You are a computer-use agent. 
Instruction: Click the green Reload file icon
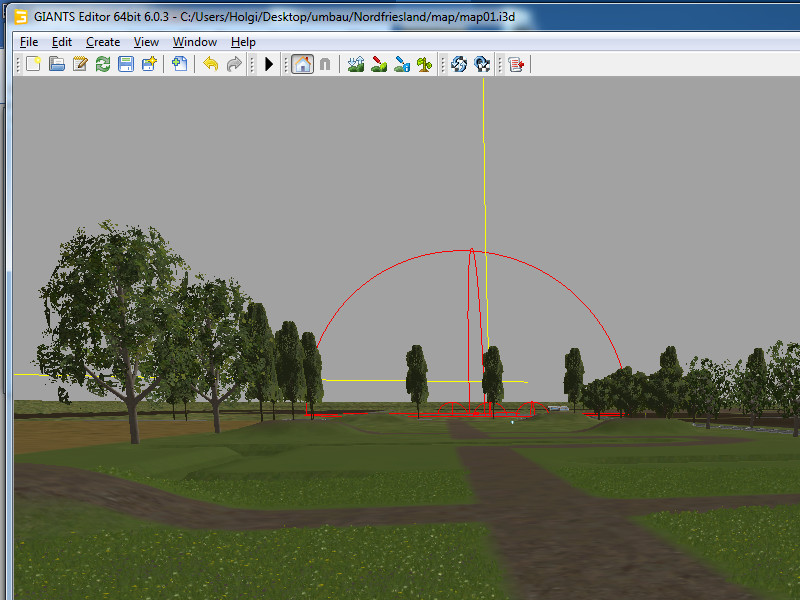pyautogui.click(x=103, y=64)
